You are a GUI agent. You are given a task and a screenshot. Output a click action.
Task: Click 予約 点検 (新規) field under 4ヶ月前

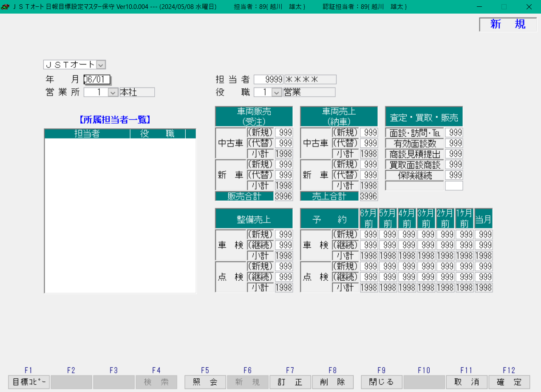(407, 266)
